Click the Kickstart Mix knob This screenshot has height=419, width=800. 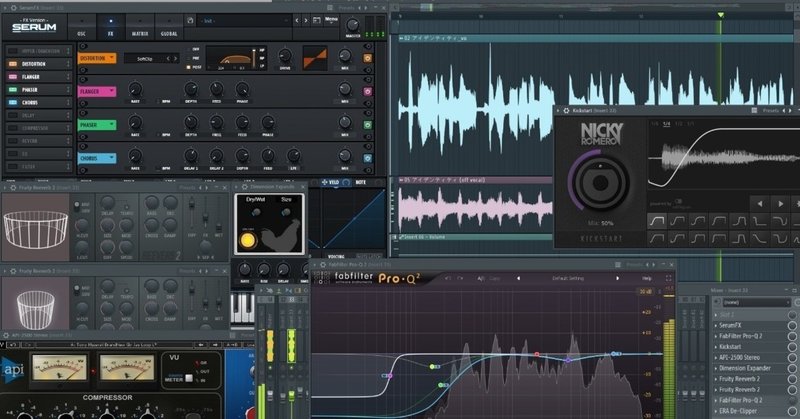click(600, 182)
